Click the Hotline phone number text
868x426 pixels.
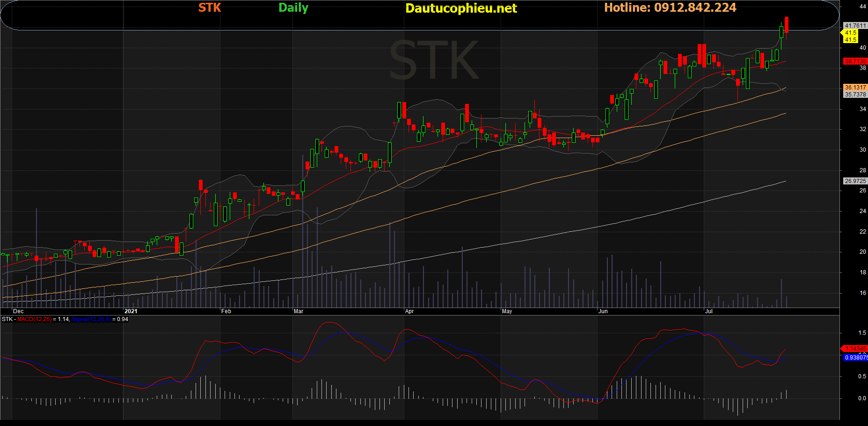(x=670, y=7)
